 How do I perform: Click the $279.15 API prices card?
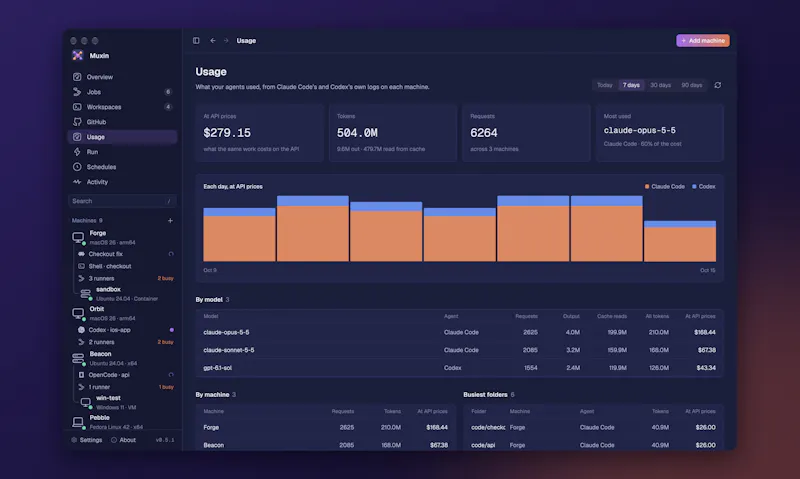(x=260, y=133)
